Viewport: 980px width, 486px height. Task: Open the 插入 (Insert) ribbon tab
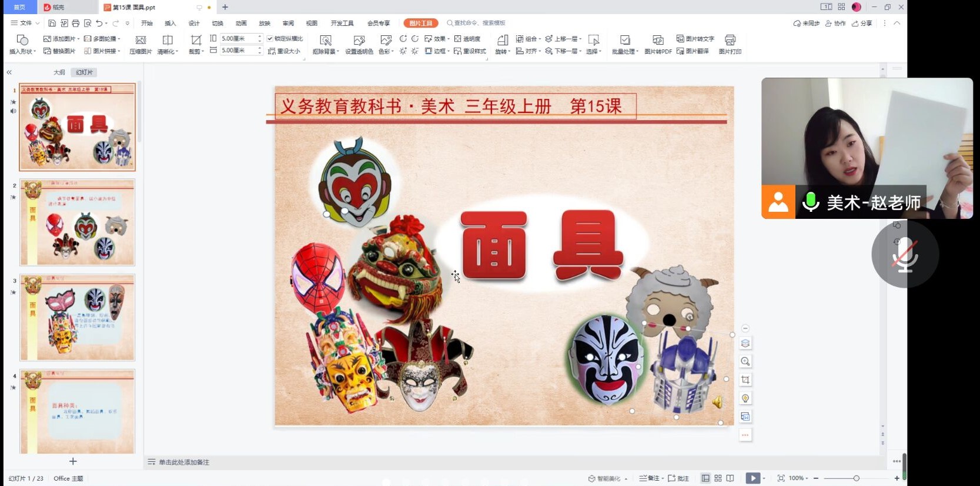[170, 23]
